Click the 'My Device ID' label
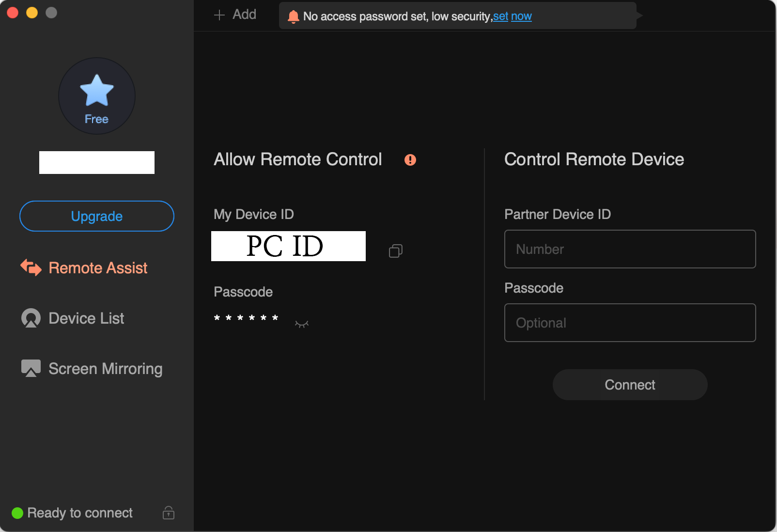Viewport: 777px width, 532px height. [254, 214]
